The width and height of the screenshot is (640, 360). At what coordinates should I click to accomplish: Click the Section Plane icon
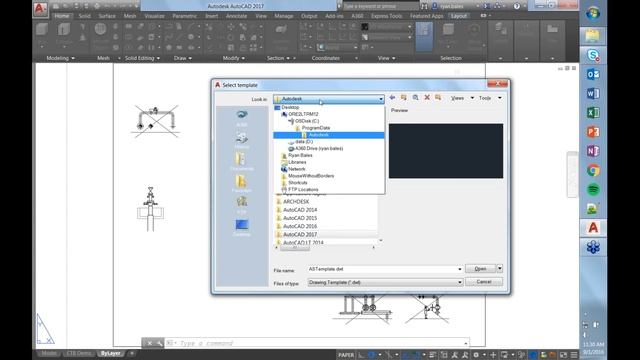point(281,29)
